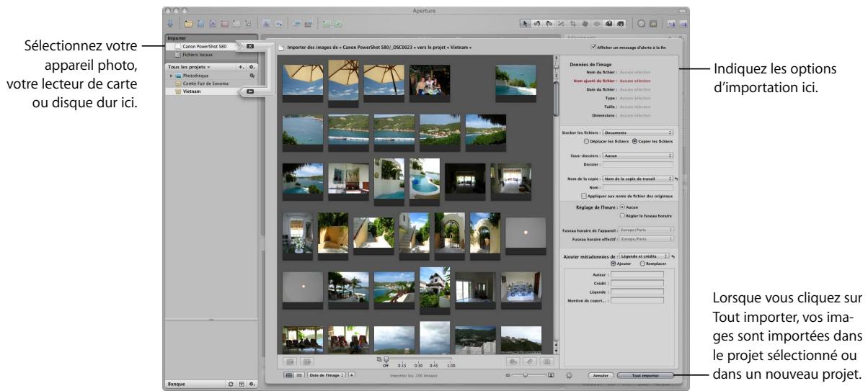Click the Banque label at bottom left
The image size is (868, 391).
(176, 385)
